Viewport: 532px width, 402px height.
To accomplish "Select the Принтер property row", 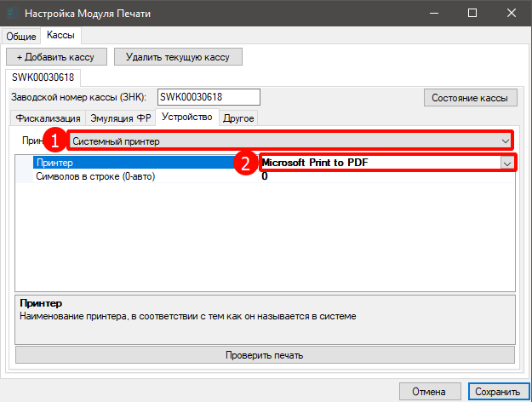I will tap(136, 163).
